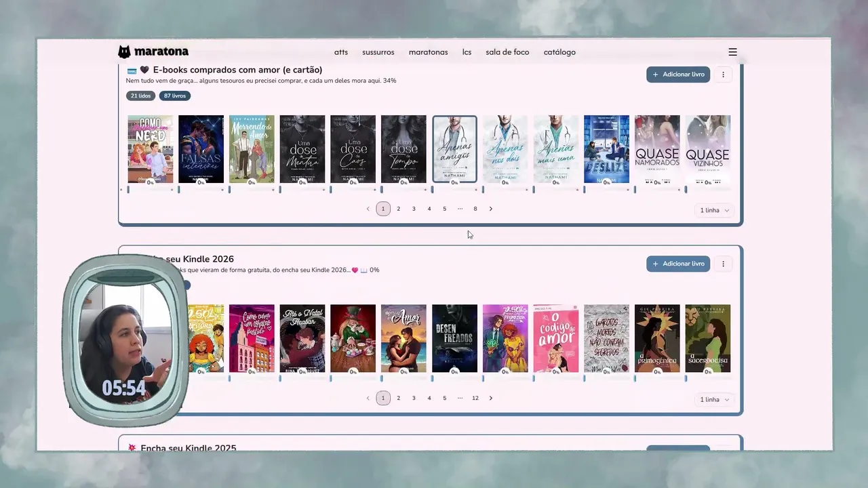Expand the 1 linha dropdown in E-books comprados

[715, 210]
